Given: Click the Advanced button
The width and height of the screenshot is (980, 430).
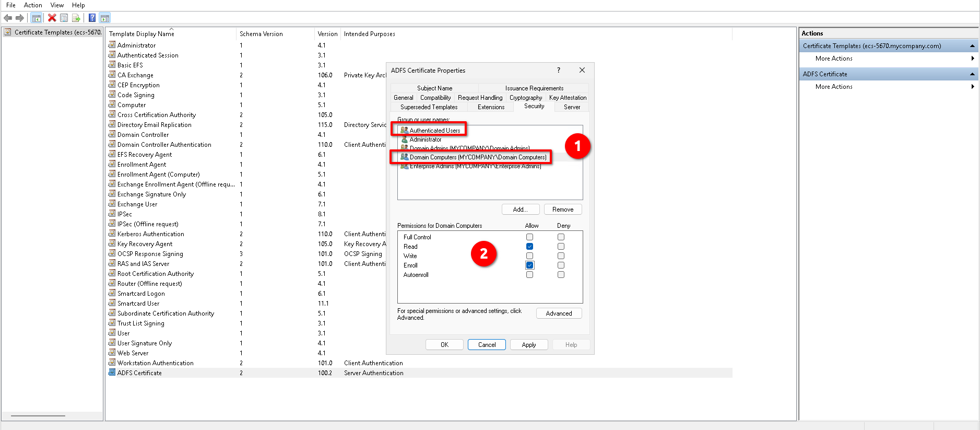Looking at the screenshot, I should (559, 313).
